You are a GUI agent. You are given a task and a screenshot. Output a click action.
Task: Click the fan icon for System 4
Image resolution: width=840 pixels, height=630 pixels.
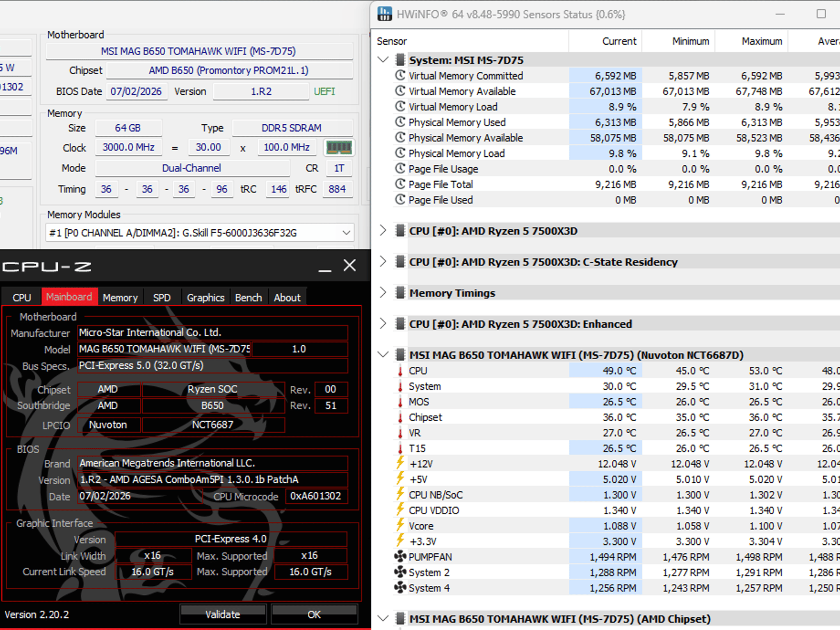tap(400, 588)
